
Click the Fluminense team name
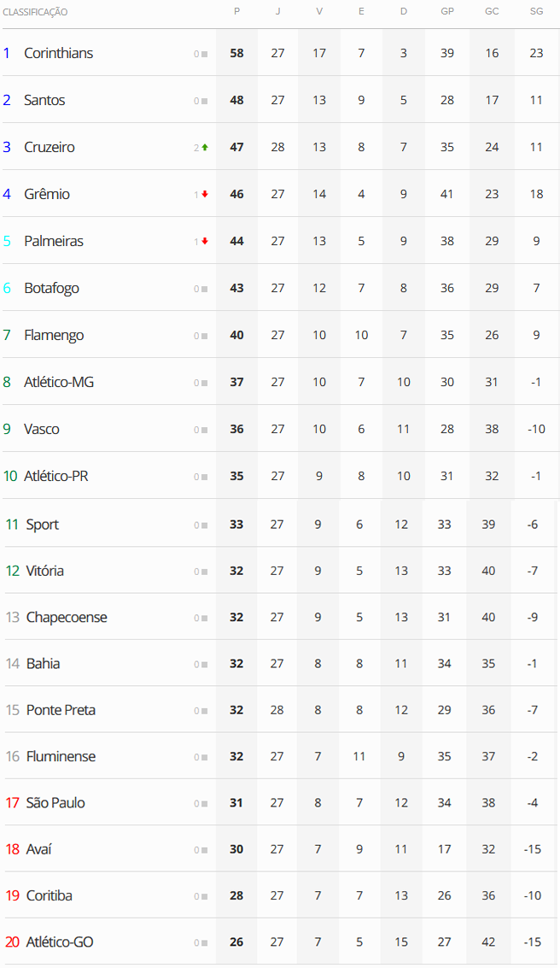[x=61, y=756]
